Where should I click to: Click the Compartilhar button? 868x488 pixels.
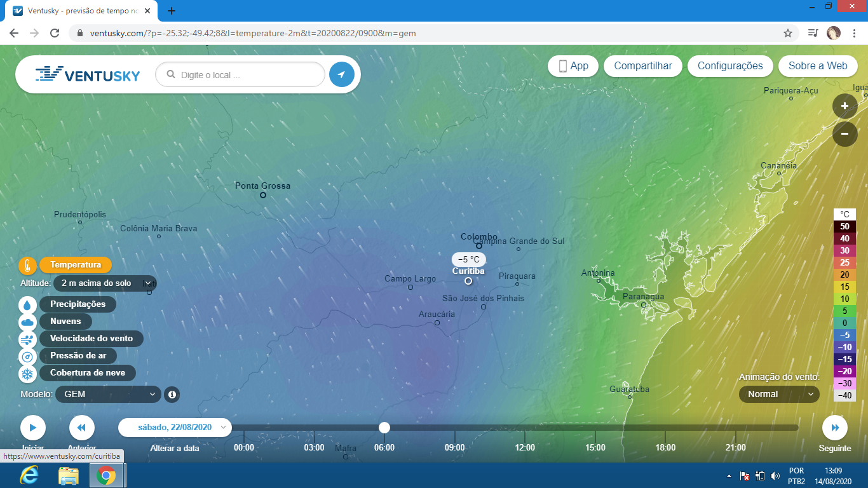point(643,66)
